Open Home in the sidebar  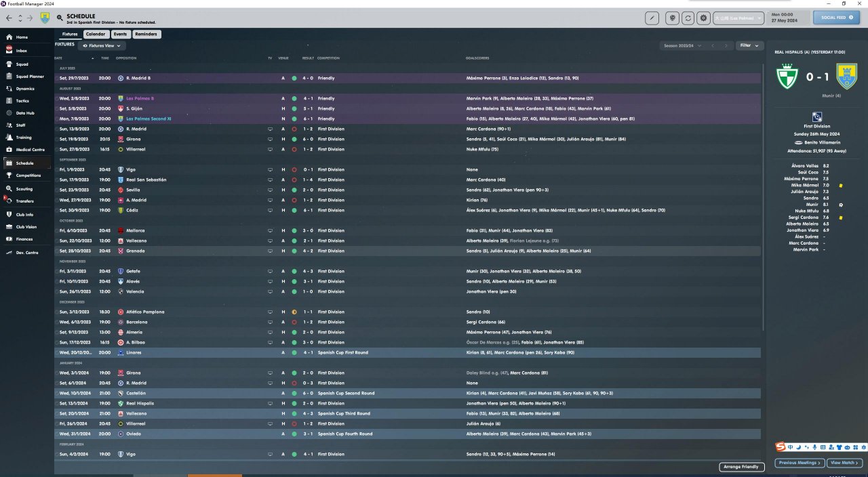(26, 37)
